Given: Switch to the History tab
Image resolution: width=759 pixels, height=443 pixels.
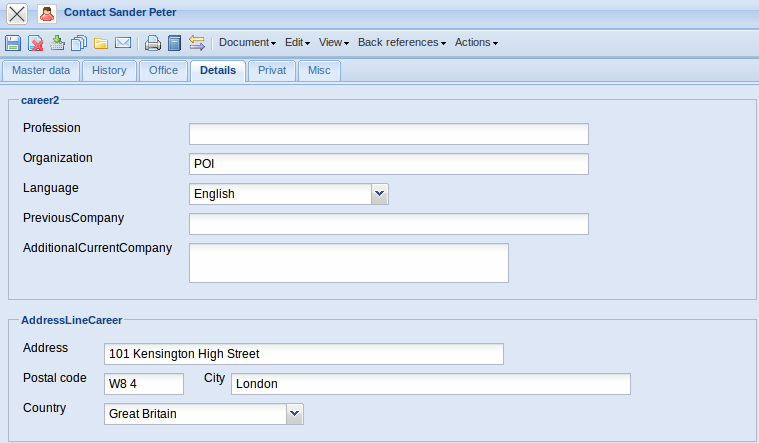Looking at the screenshot, I should tap(109, 71).
